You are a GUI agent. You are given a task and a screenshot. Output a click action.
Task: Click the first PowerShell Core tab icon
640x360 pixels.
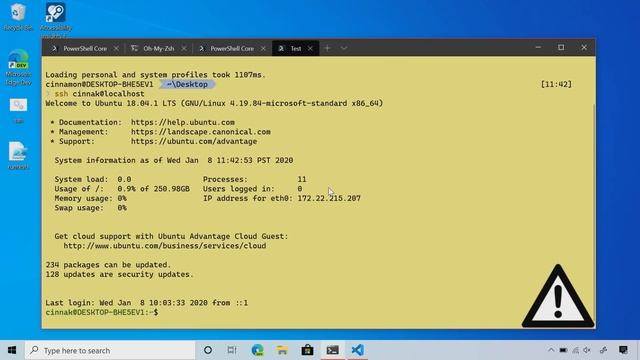coord(54,49)
